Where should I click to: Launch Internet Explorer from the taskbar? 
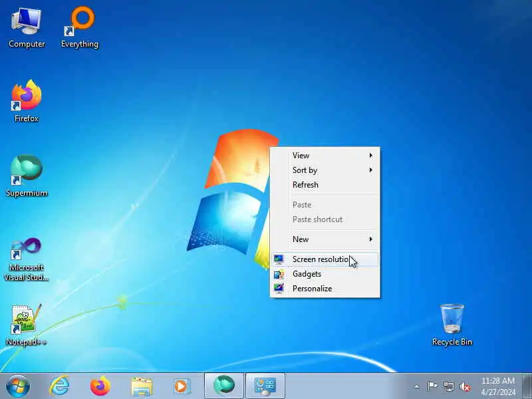[x=59, y=386]
